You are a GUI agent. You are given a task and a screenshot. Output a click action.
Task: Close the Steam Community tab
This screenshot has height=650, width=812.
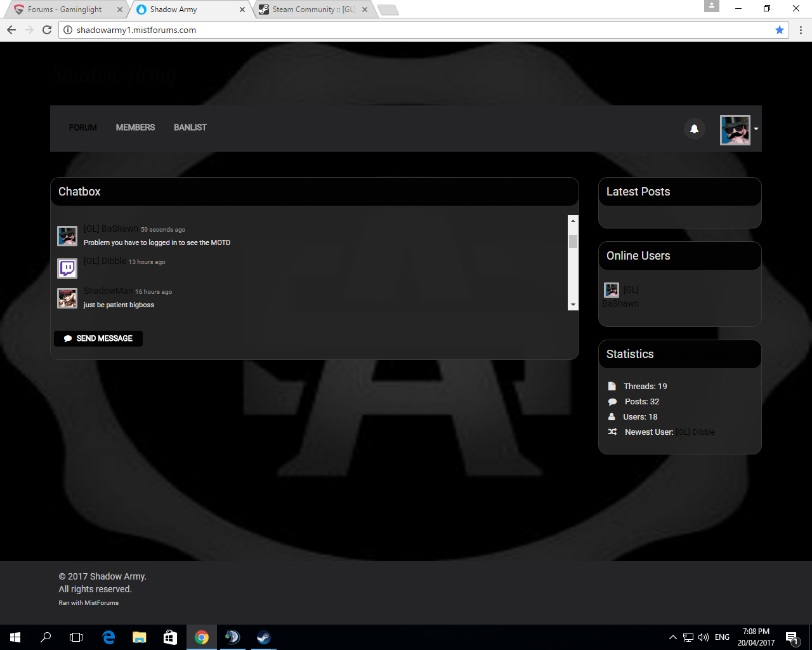365,10
